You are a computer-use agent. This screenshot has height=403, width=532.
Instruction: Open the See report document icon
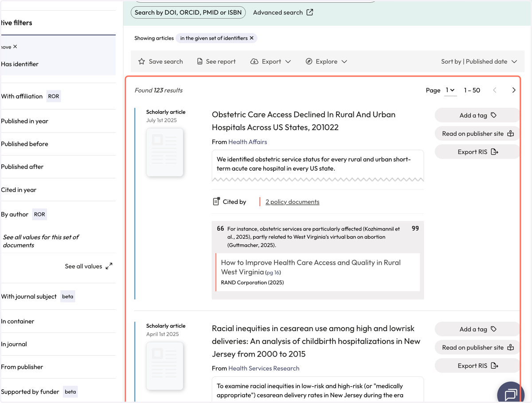click(x=200, y=62)
